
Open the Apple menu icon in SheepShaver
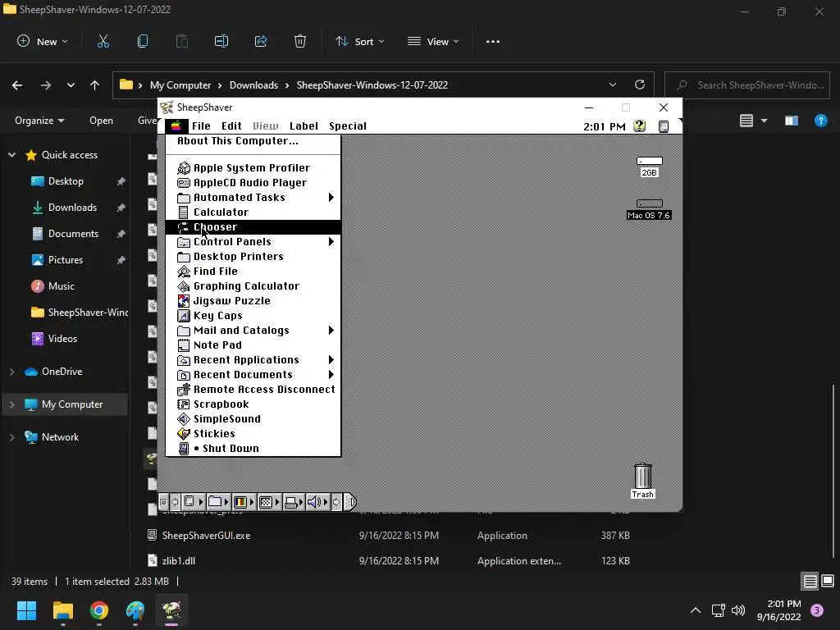tap(176, 126)
